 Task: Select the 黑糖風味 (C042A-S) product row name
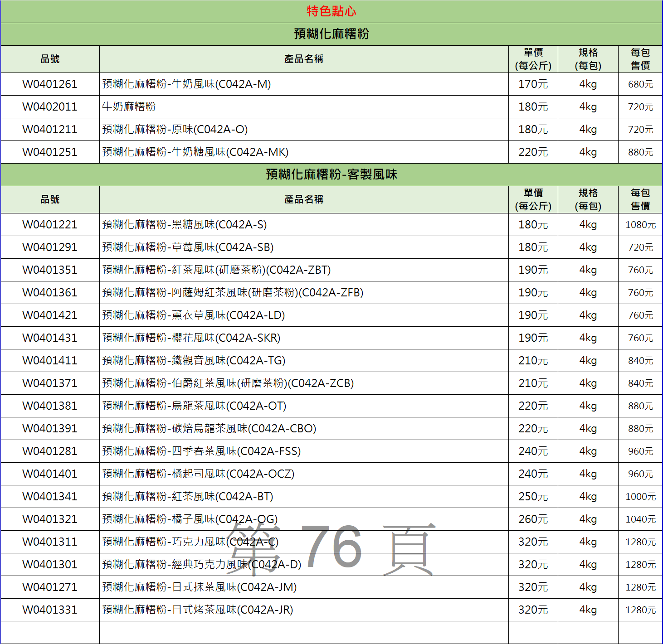(x=184, y=225)
